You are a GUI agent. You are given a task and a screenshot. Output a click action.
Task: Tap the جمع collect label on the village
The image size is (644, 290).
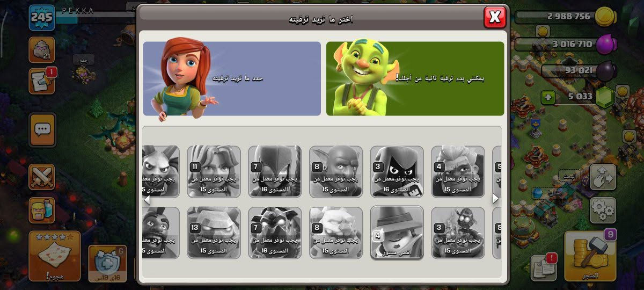pyautogui.click(x=83, y=60)
